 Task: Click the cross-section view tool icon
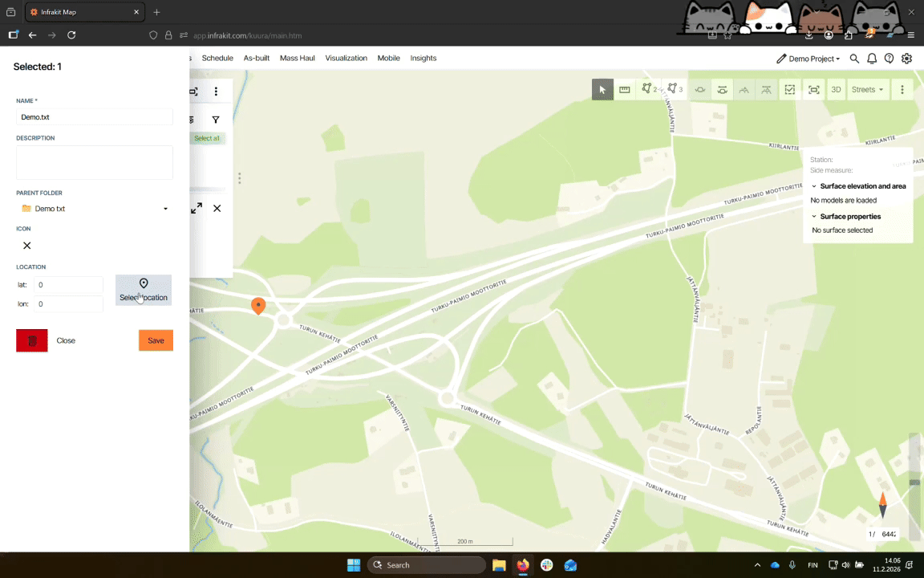coord(700,90)
